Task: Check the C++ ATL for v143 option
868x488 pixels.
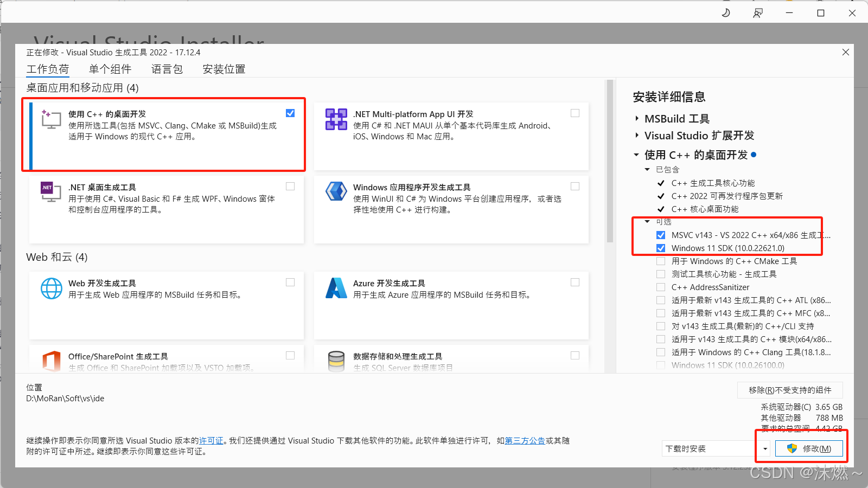Action: pyautogui.click(x=661, y=300)
